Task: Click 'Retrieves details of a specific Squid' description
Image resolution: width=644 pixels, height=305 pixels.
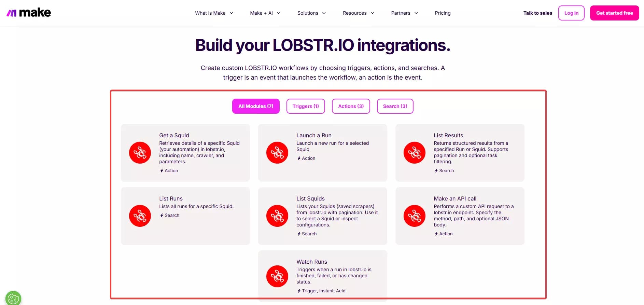Action: click(x=199, y=152)
